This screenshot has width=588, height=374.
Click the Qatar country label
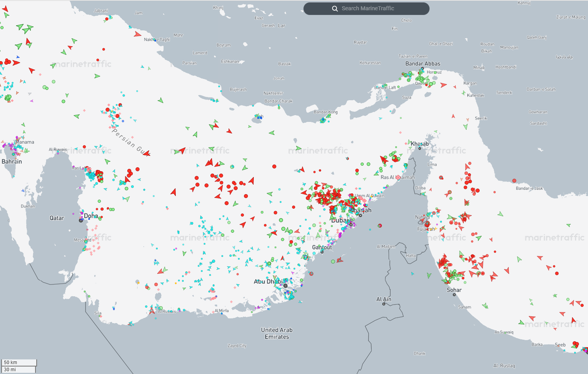[x=57, y=218]
